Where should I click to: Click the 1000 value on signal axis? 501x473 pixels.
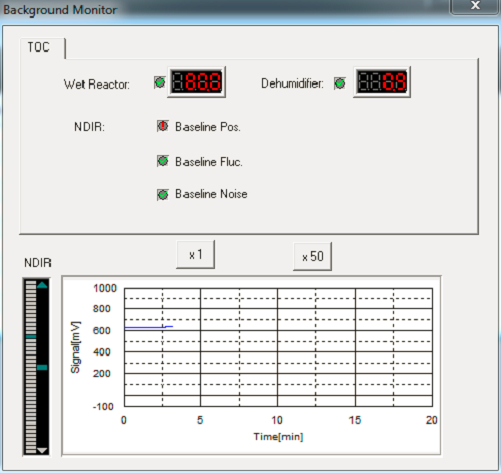[105, 288]
